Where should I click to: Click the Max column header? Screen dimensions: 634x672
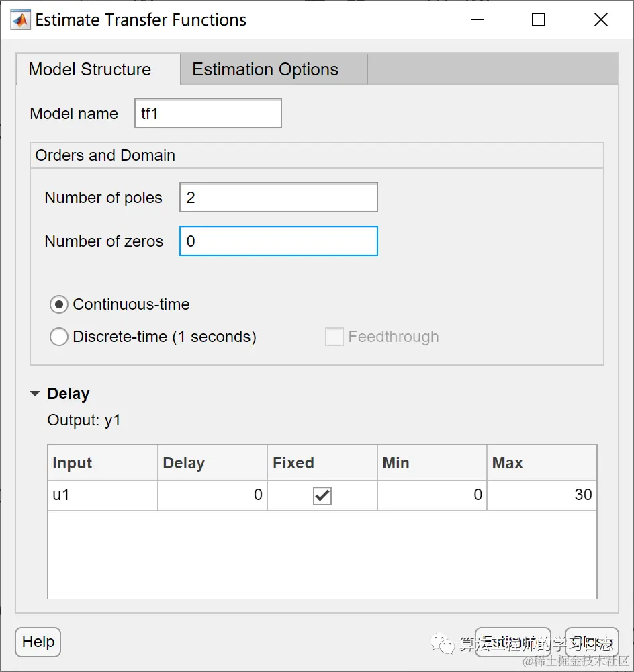542,463
